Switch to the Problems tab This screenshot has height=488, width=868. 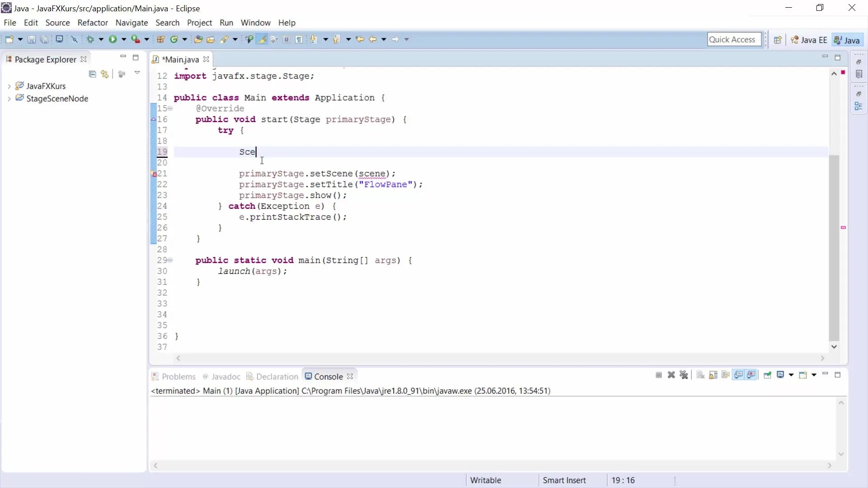click(x=174, y=376)
